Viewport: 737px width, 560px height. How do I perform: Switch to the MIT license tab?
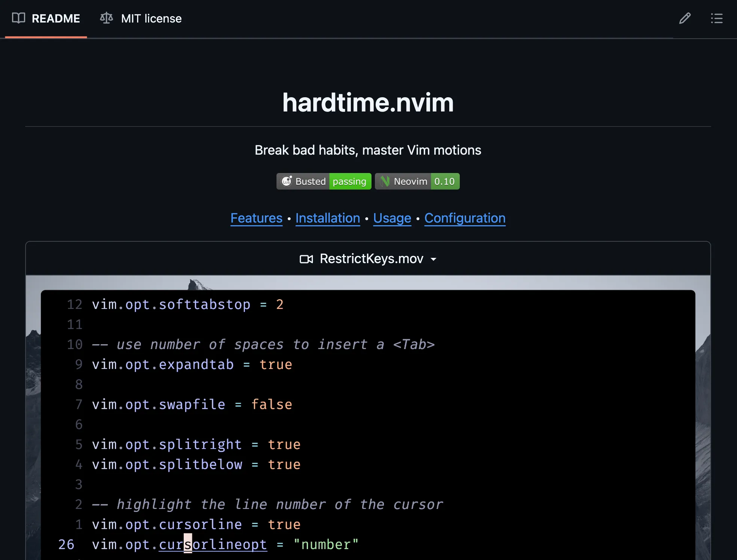pos(140,18)
